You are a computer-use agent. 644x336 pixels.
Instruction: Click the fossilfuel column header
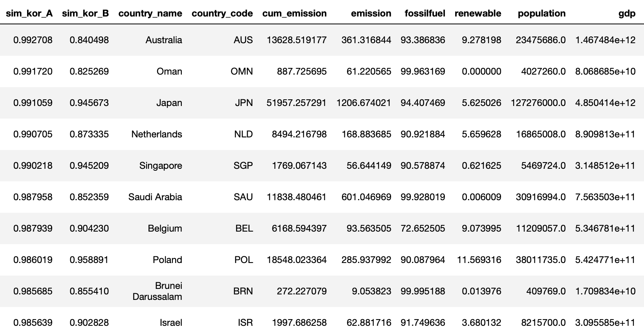424,13
